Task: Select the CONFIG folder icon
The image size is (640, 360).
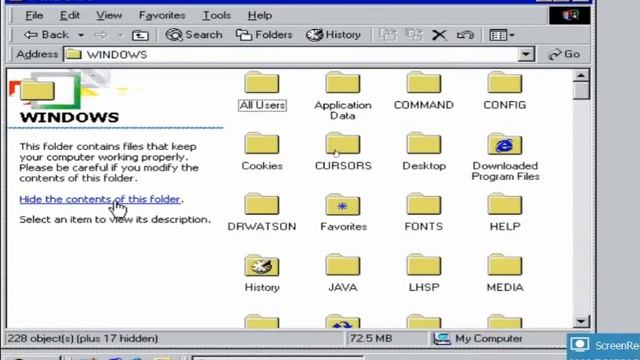Action: pyautogui.click(x=504, y=82)
